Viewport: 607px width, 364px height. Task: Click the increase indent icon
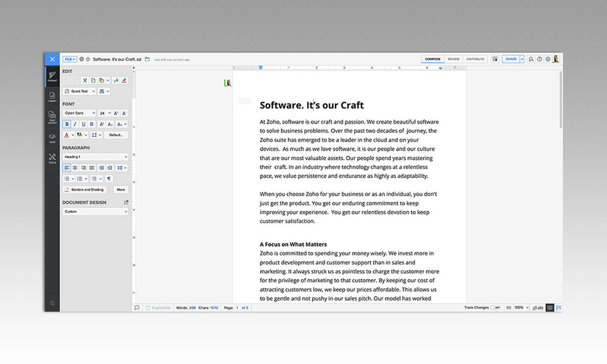click(102, 167)
